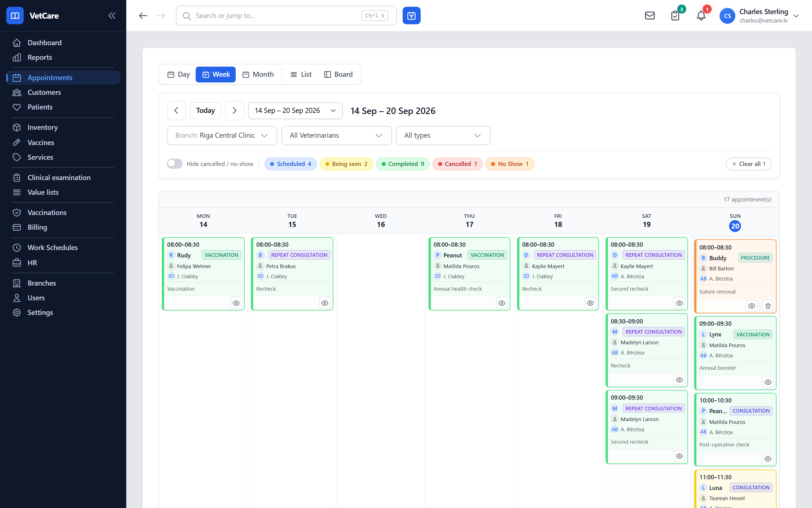Click the Billing card icon
The image size is (812, 508).
tap(16, 227)
